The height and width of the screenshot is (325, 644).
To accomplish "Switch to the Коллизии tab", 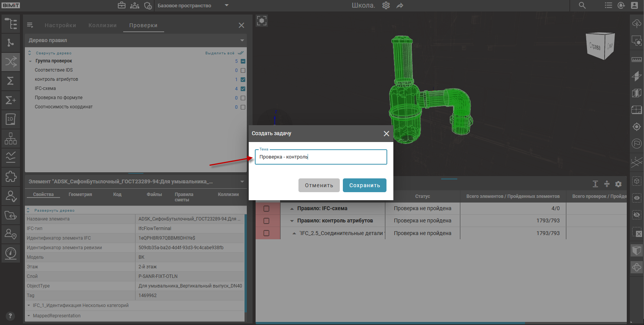I will point(102,25).
